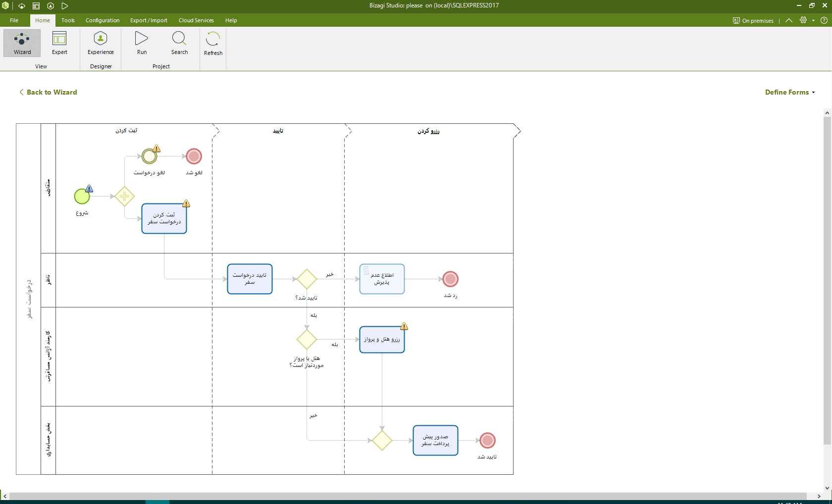Open the Help tab
The image size is (832, 504).
click(x=231, y=20)
